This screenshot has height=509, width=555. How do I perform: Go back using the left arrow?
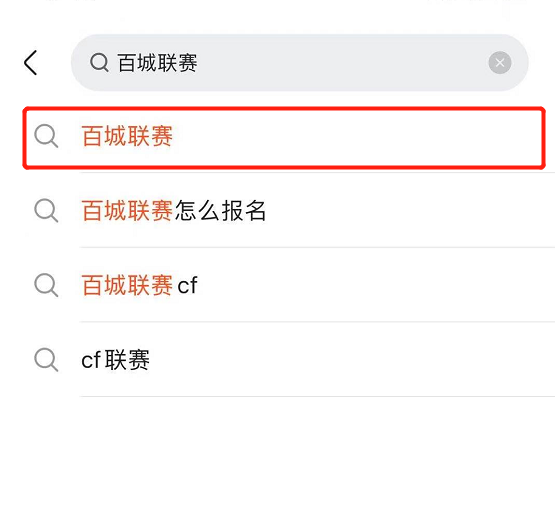pos(30,63)
